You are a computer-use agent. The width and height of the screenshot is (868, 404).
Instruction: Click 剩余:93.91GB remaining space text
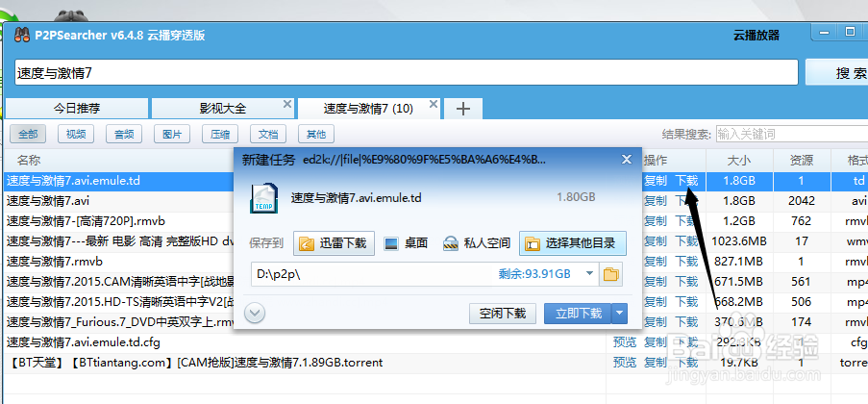pos(534,274)
